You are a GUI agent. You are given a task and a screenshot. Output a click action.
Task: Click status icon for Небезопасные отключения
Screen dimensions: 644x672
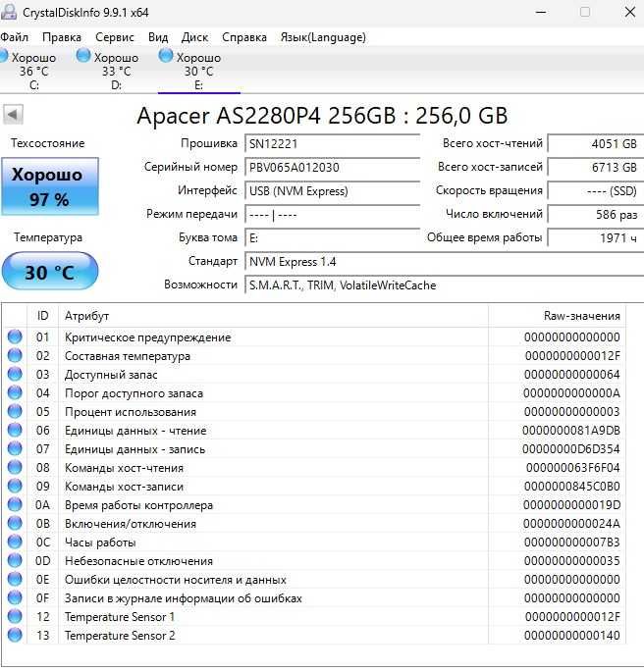[x=15, y=560]
